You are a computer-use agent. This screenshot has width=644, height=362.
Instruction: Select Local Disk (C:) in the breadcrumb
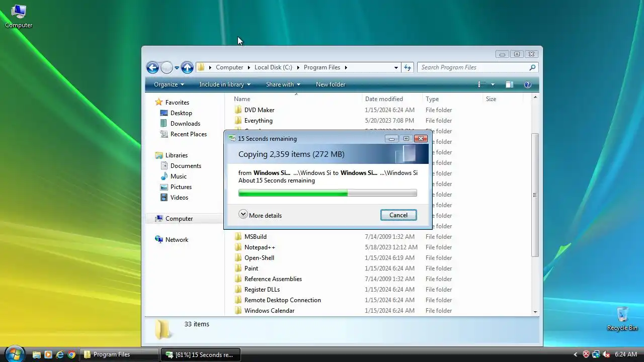[273, 67]
